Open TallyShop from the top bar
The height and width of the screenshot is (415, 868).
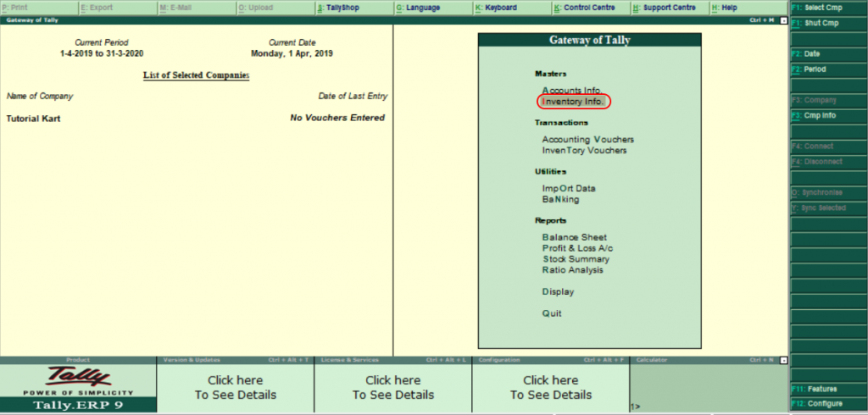point(355,8)
